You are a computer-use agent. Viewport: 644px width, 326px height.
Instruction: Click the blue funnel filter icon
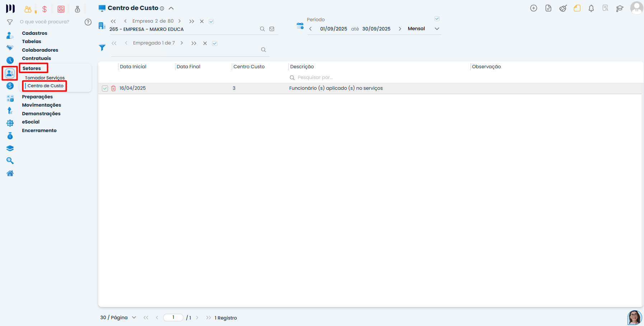point(102,47)
